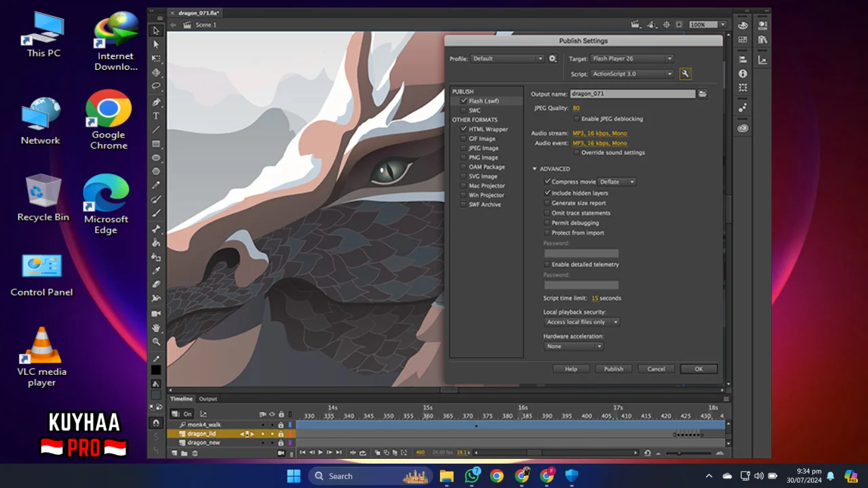This screenshot has height=488, width=868.
Task: Select the monk4_walk layer
Action: pyautogui.click(x=204, y=425)
